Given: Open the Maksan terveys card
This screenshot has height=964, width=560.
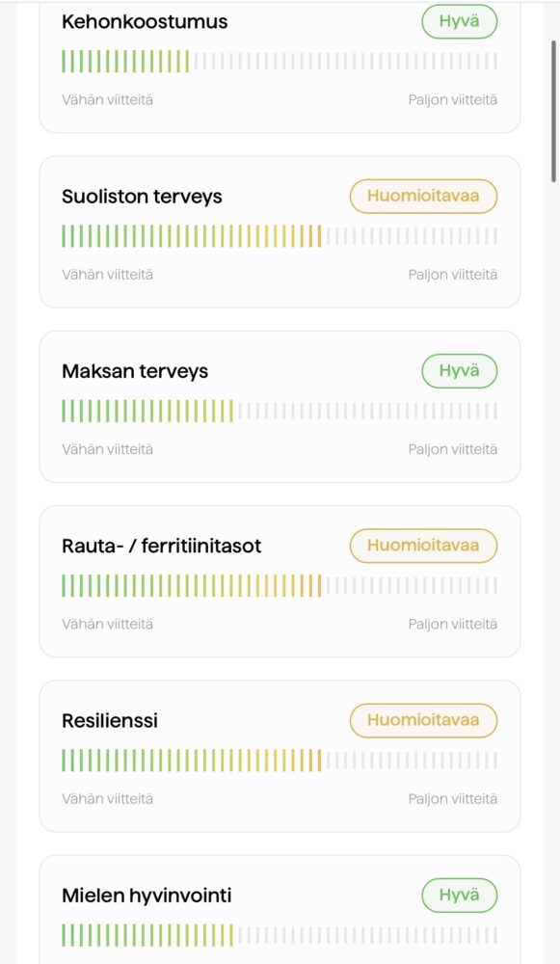Looking at the screenshot, I should (280, 407).
